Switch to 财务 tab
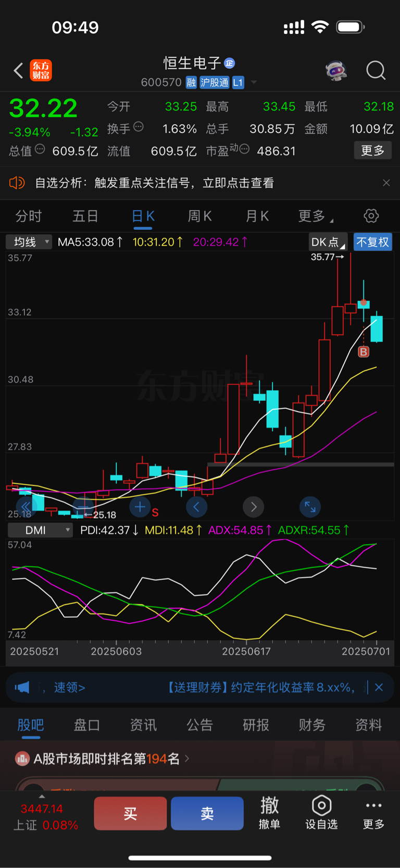This screenshot has width=400, height=868. pos(312,725)
